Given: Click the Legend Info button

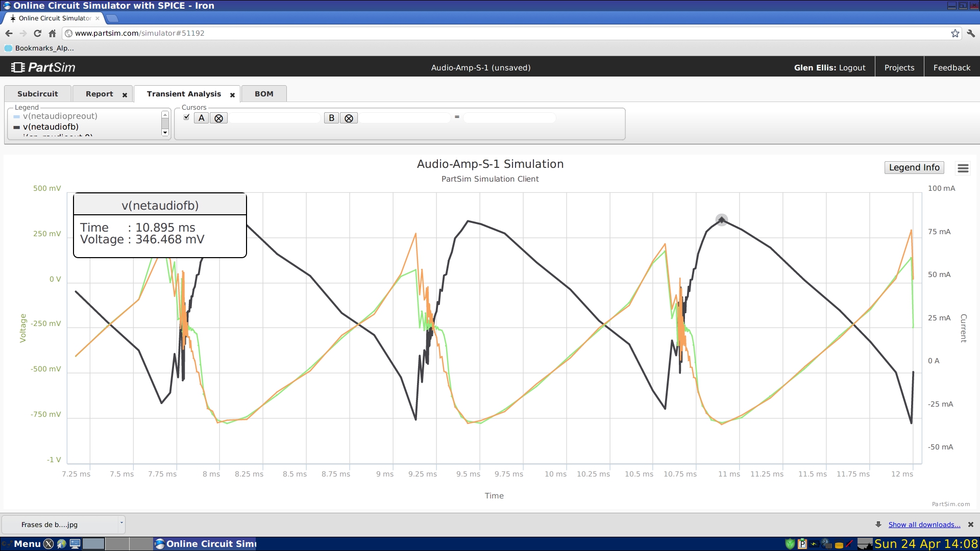Looking at the screenshot, I should coord(914,167).
